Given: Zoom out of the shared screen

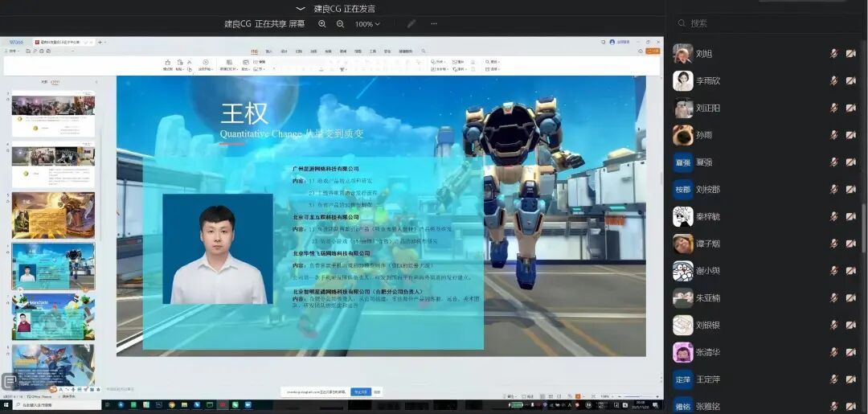Looking at the screenshot, I should coord(340,24).
